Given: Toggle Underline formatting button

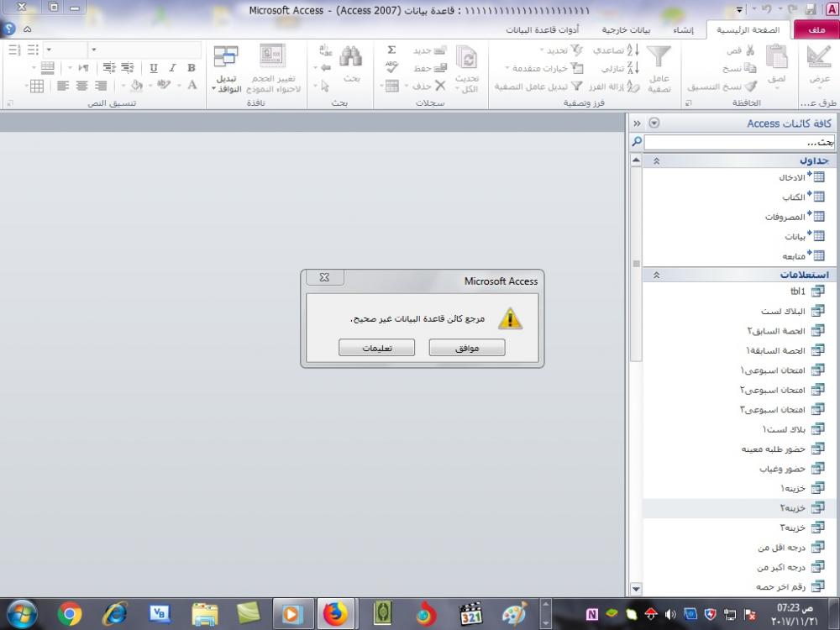Looking at the screenshot, I should tap(154, 68).
